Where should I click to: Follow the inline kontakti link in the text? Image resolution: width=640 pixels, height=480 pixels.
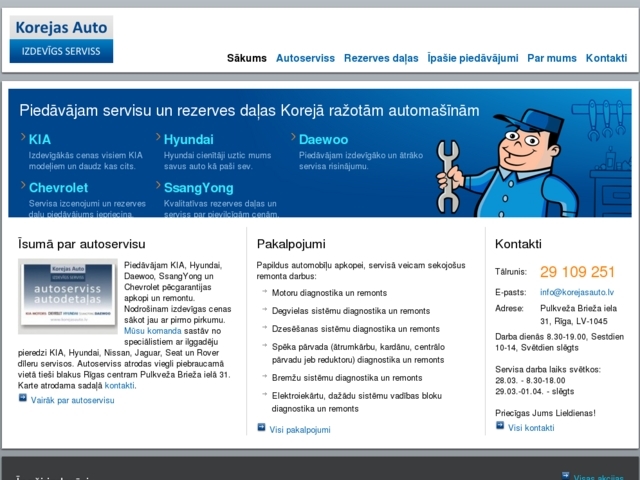click(x=119, y=385)
